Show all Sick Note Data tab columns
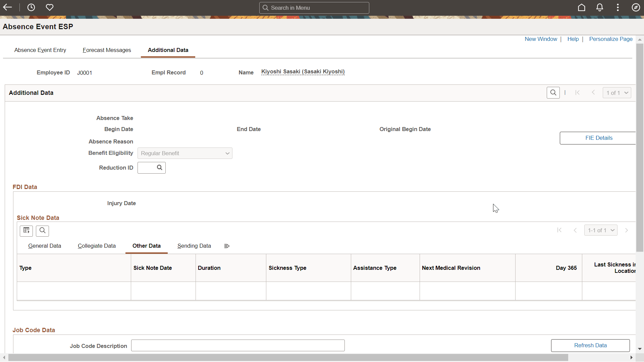The image size is (644, 362). click(226, 246)
